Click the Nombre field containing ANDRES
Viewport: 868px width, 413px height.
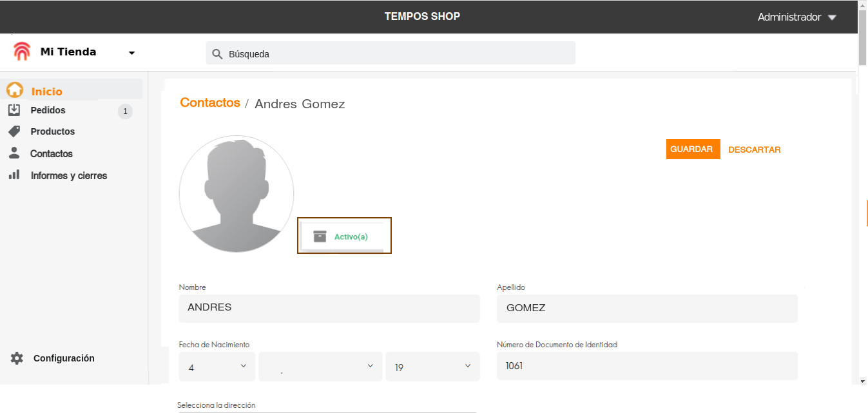[329, 308]
